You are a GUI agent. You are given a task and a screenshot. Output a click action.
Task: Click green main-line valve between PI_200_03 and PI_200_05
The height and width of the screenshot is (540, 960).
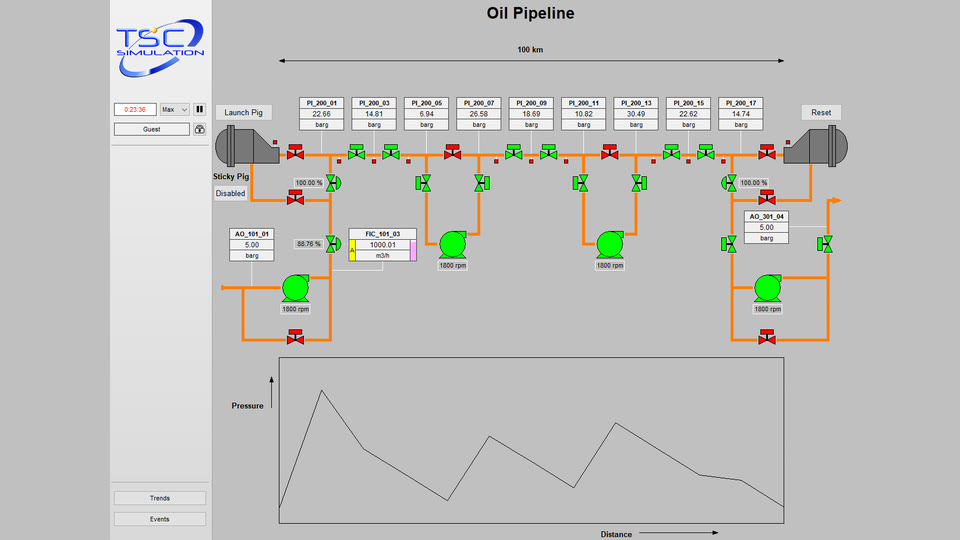(x=391, y=152)
